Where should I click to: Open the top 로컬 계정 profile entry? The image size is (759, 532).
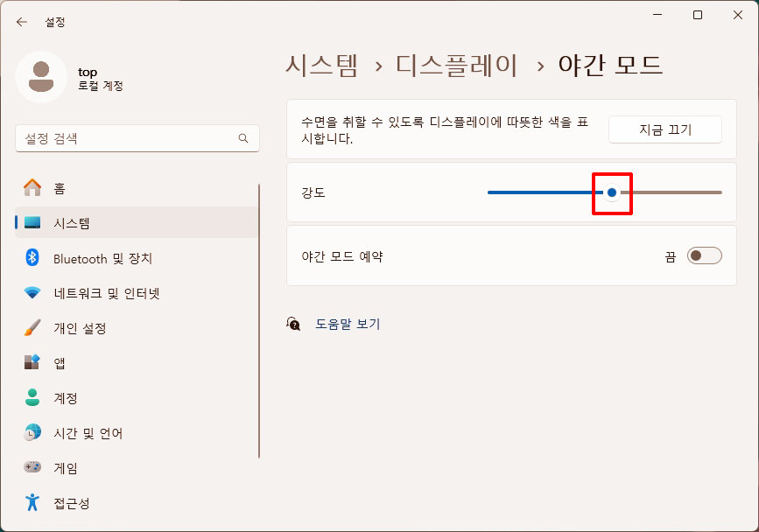(x=88, y=78)
